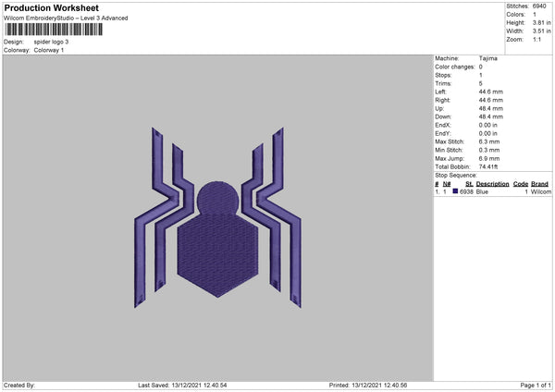Viewport: 555px width, 392px height.
Task: Click the 'Total Bobbin:' label
Action: (x=452, y=166)
